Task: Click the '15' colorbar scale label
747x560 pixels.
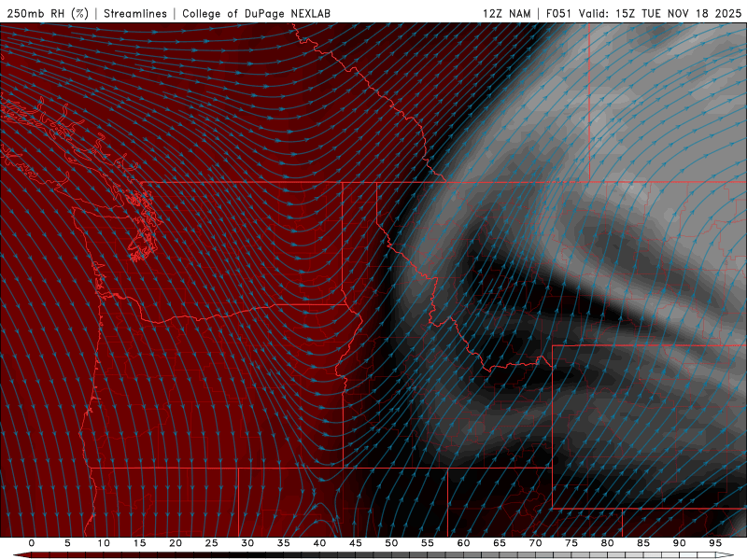Action: [139, 543]
